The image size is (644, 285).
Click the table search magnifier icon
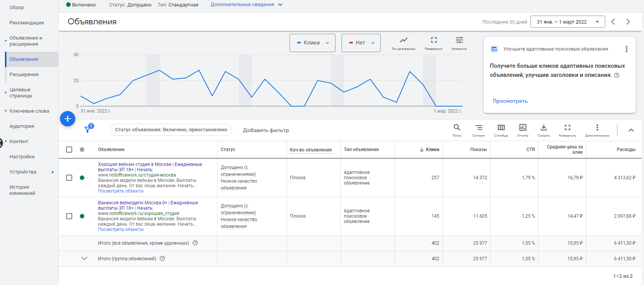(457, 128)
